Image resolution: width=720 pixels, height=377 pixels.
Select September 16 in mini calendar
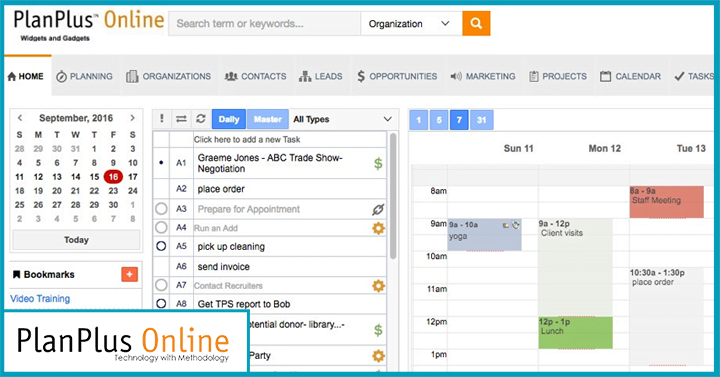pos(113,177)
